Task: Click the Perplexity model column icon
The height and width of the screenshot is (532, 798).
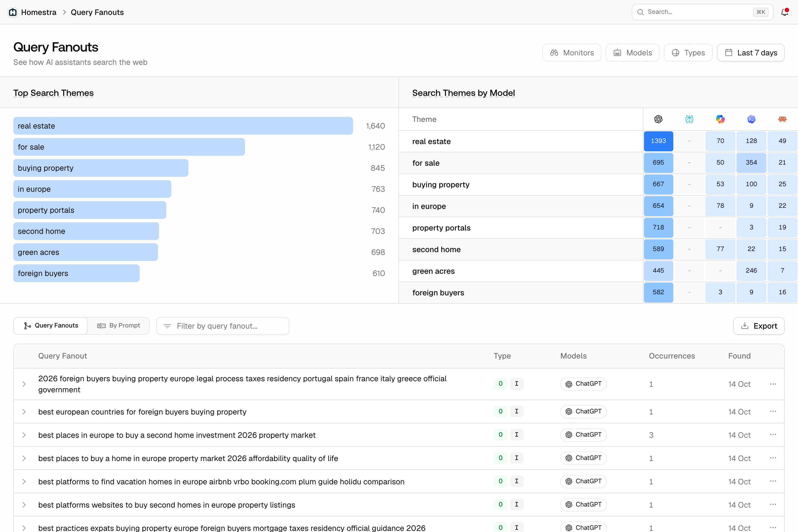Action: (x=689, y=119)
